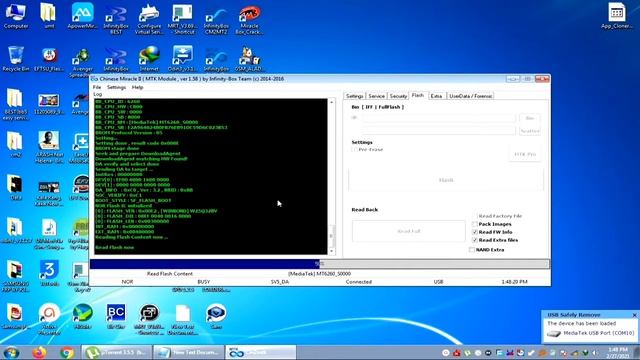Viewport: 640px width, 360px height.
Task: Click the Windows Start button
Action: click(11, 352)
